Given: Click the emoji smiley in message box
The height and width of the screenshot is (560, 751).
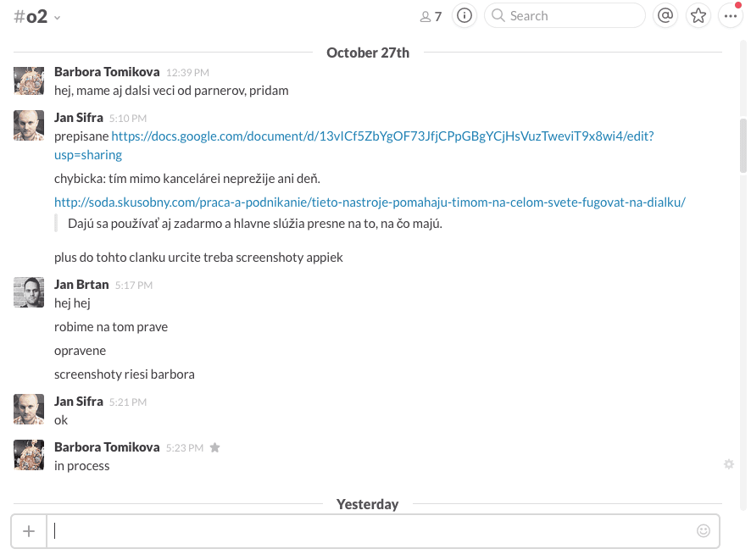Looking at the screenshot, I should [x=703, y=530].
